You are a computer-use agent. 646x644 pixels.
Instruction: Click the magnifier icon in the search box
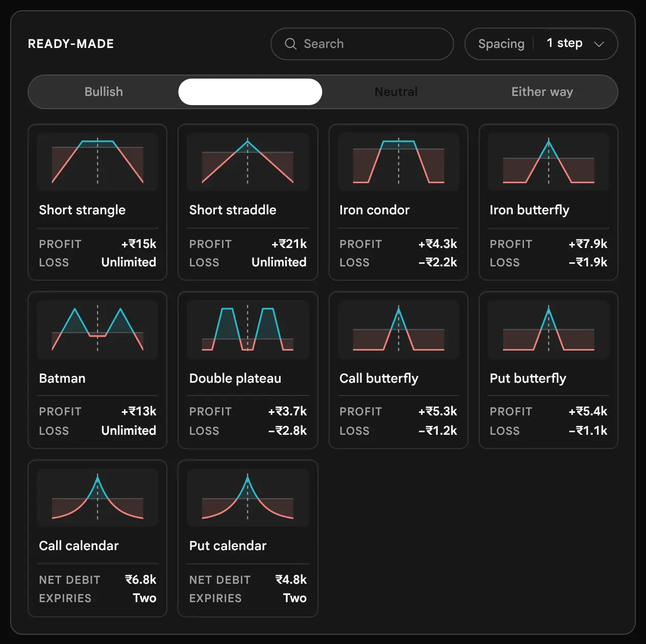point(291,44)
